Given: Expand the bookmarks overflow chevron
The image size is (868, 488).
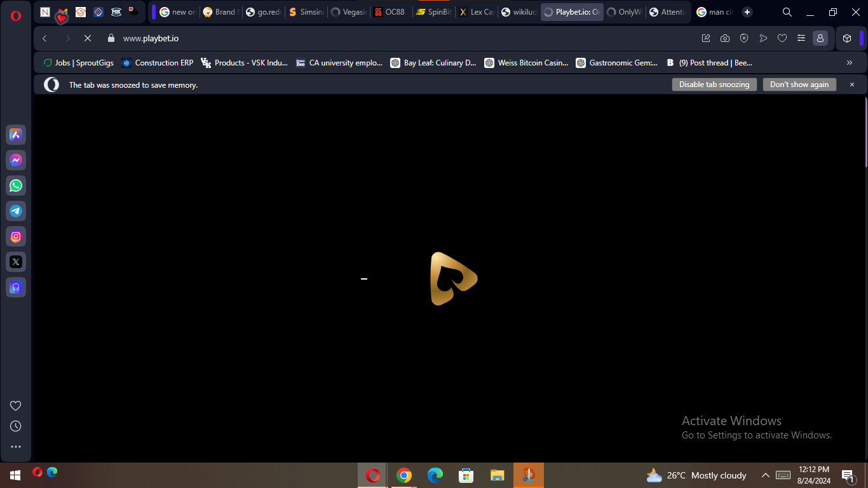Looking at the screenshot, I should click(x=850, y=63).
